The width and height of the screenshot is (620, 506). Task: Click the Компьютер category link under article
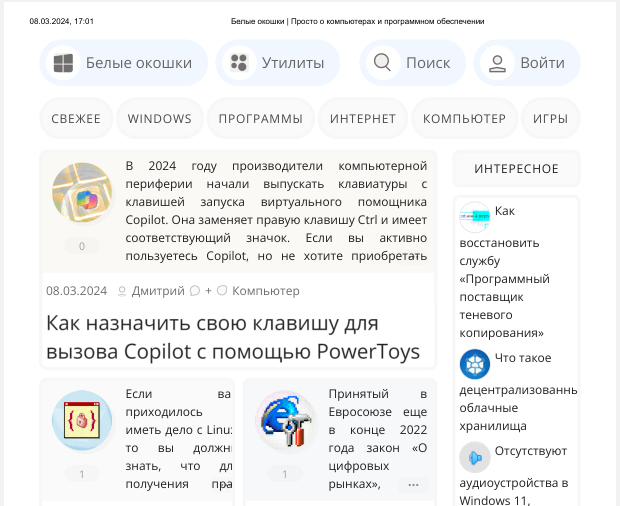click(266, 291)
